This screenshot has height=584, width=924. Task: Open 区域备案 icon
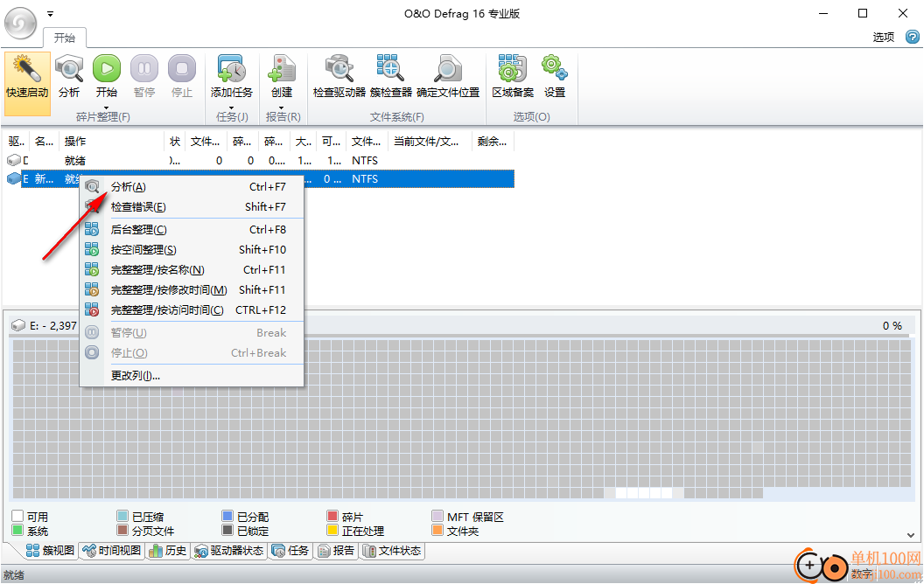point(513,69)
